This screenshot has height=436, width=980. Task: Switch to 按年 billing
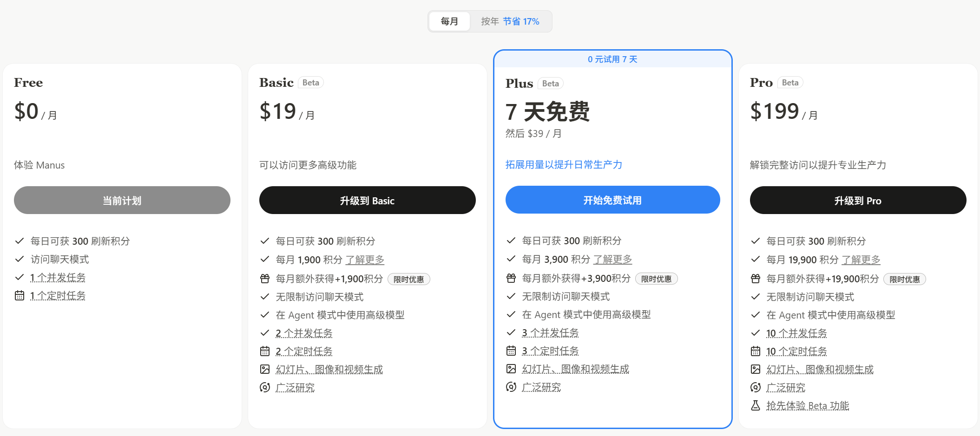[x=510, y=21]
